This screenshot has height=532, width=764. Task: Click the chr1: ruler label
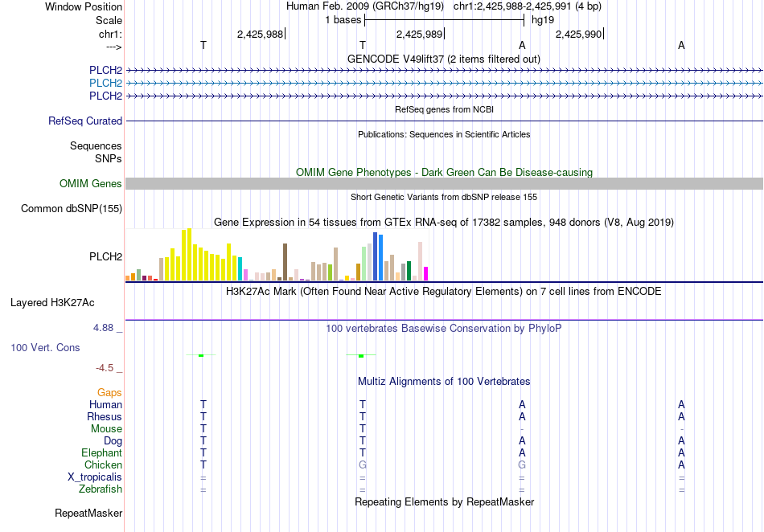point(110,34)
